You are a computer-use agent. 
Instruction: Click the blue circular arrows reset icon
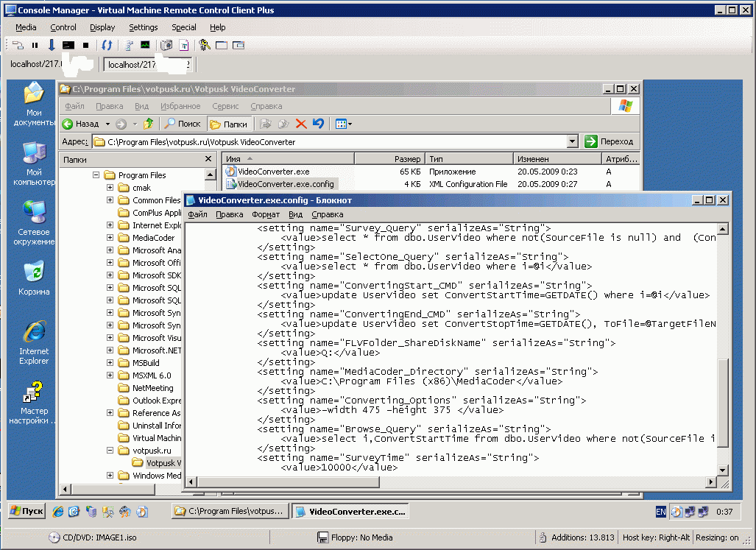point(107,46)
